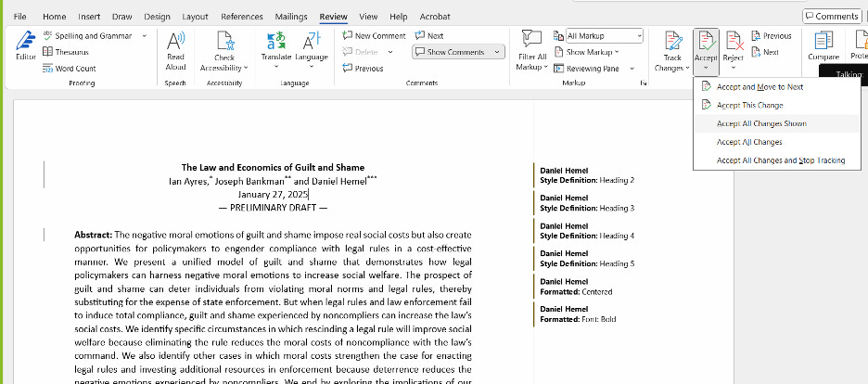This screenshot has width=868, height=384.
Task: Open the Compare documents tool
Action: pyautogui.click(x=823, y=45)
